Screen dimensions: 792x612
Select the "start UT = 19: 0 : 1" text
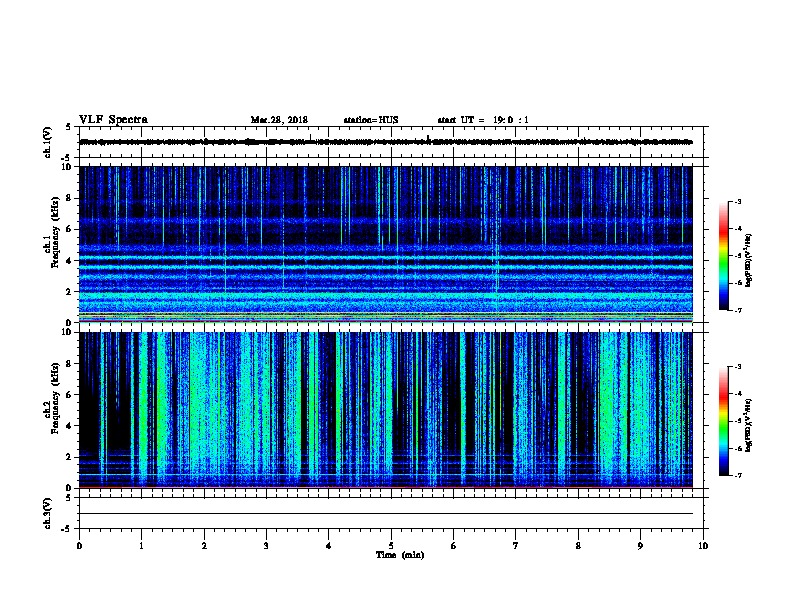tap(483, 120)
